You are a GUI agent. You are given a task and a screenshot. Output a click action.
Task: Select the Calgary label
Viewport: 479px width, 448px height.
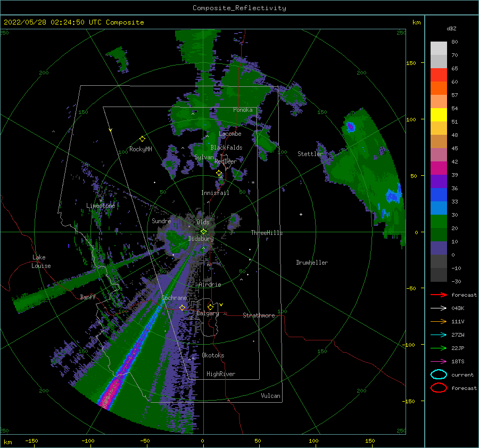[x=208, y=313]
